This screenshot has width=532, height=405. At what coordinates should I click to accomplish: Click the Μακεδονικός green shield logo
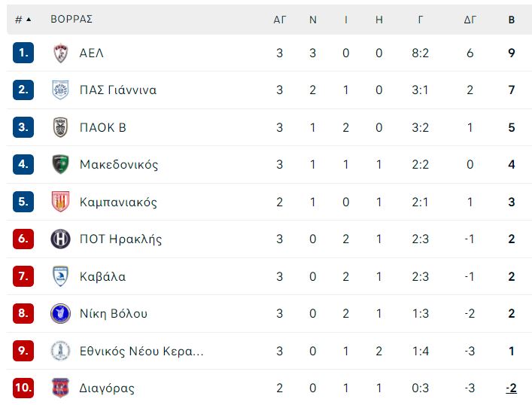61,164
